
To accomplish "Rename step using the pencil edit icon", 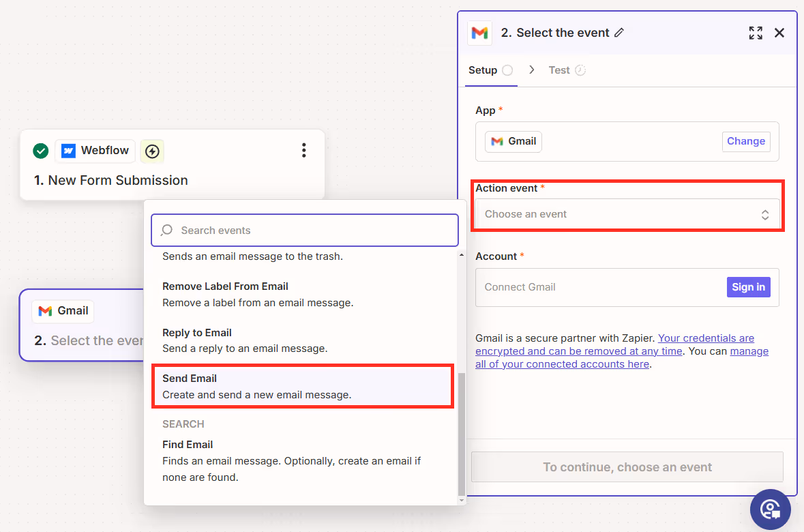I will tap(619, 33).
